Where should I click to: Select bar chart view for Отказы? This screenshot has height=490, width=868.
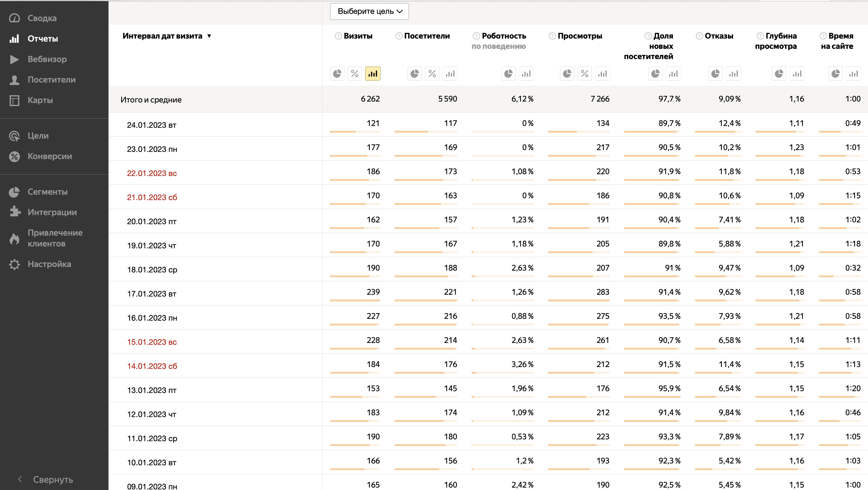[733, 74]
